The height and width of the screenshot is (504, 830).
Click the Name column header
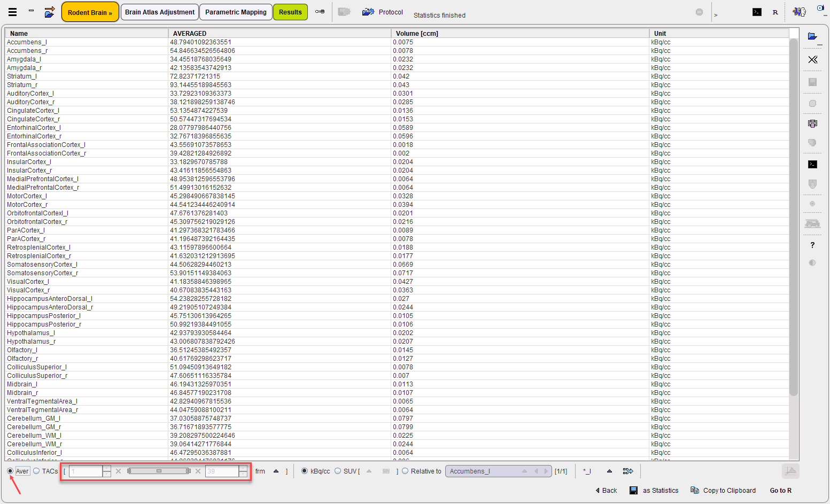coord(87,33)
